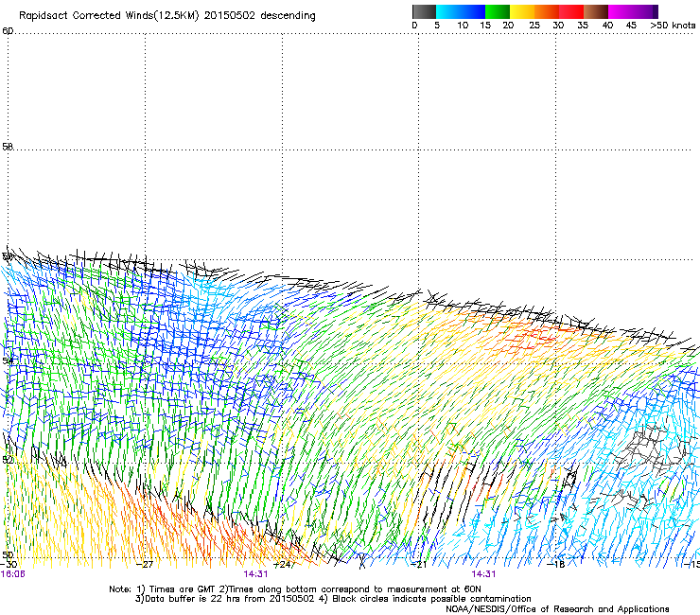The width and height of the screenshot is (700, 615).
Task: Click the 'Times are GMT' note line
Action: pos(295,589)
